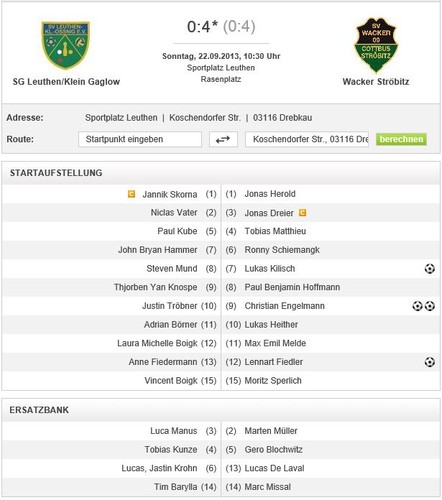
Task: Click the goal ball icon beside Lennart Fiedler
Action: [430, 362]
